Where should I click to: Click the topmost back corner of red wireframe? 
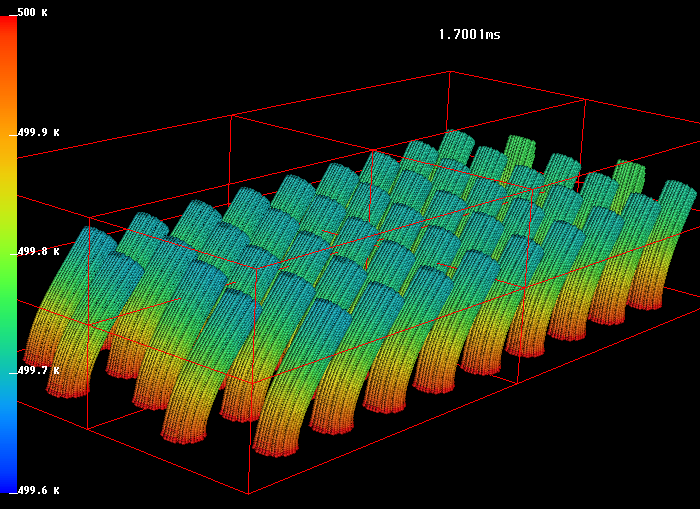pos(449,72)
